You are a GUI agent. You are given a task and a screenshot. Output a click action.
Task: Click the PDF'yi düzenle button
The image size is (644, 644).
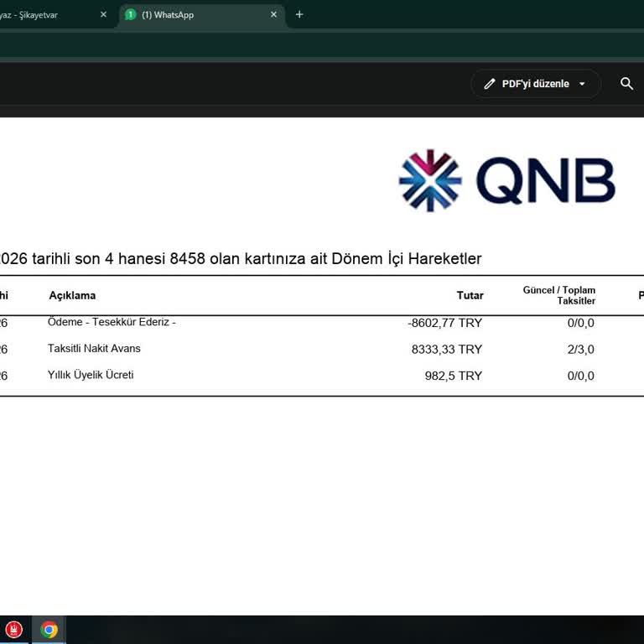click(x=536, y=84)
